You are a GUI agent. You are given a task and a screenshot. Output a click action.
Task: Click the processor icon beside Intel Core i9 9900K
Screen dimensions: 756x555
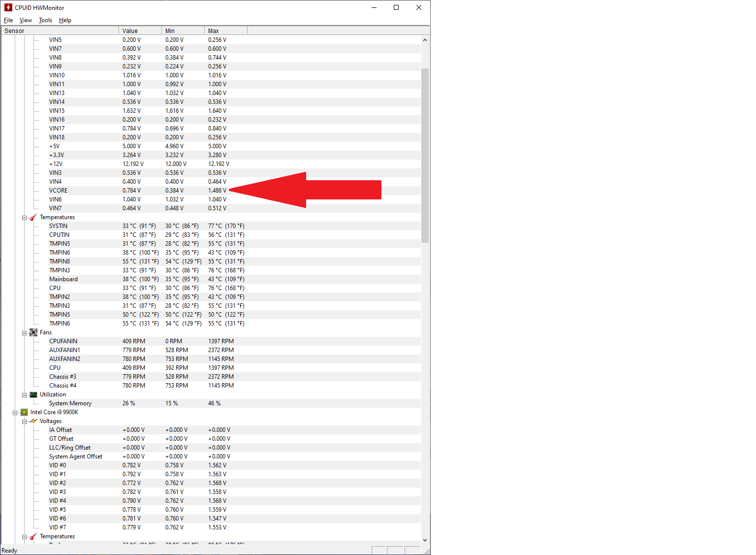24,412
